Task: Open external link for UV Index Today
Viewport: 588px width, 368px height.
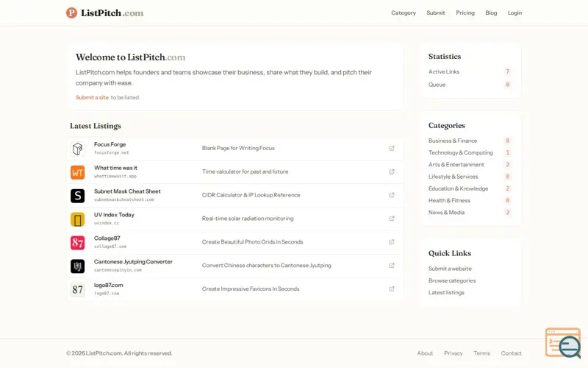Action: [392, 219]
